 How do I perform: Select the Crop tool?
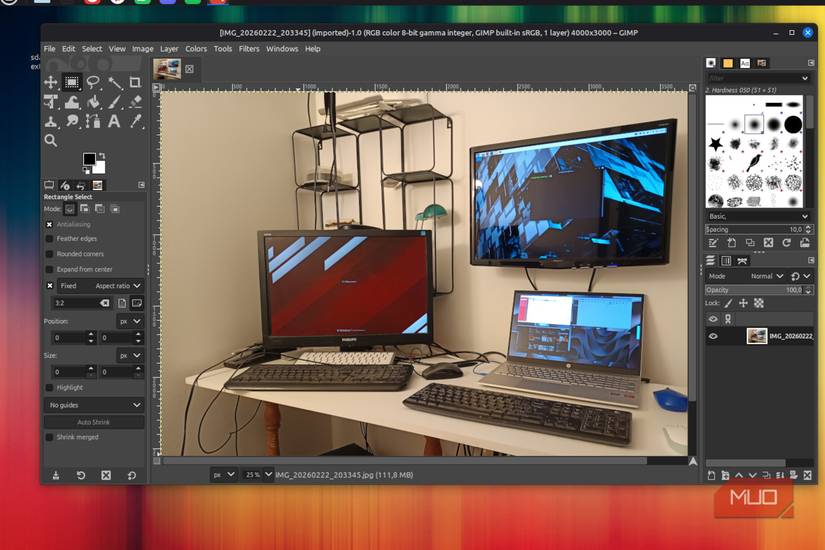coord(135,82)
